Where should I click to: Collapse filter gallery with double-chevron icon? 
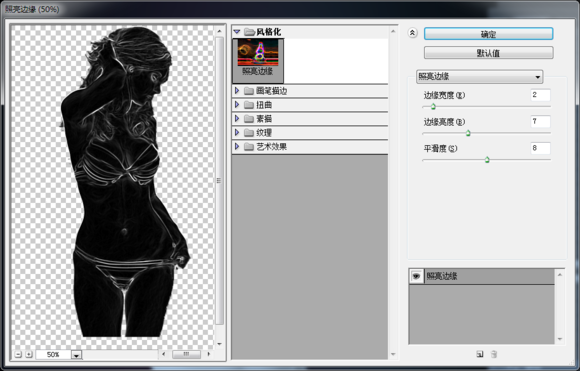pyautogui.click(x=412, y=33)
